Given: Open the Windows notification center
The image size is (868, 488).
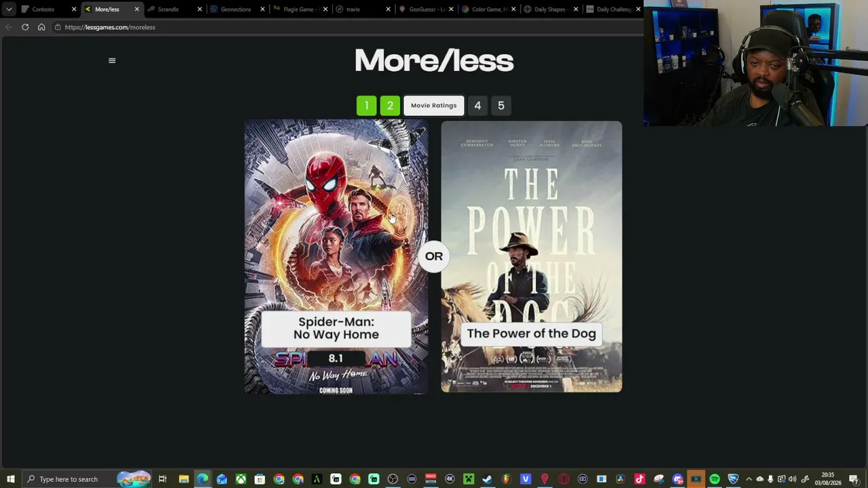Looking at the screenshot, I should [854, 479].
